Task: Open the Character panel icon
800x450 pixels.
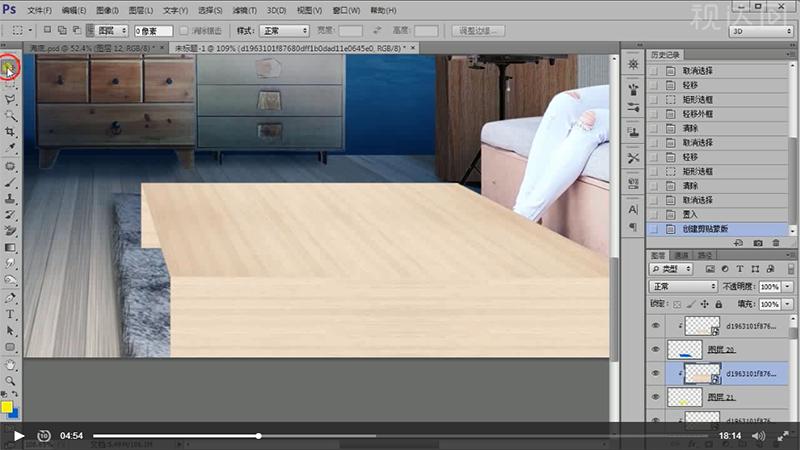Action: tap(633, 209)
